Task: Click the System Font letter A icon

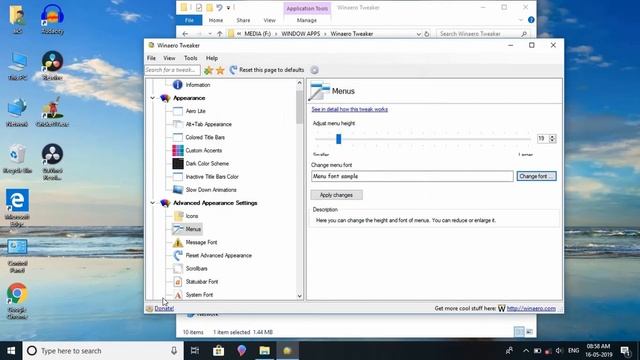Action: [x=178, y=295]
